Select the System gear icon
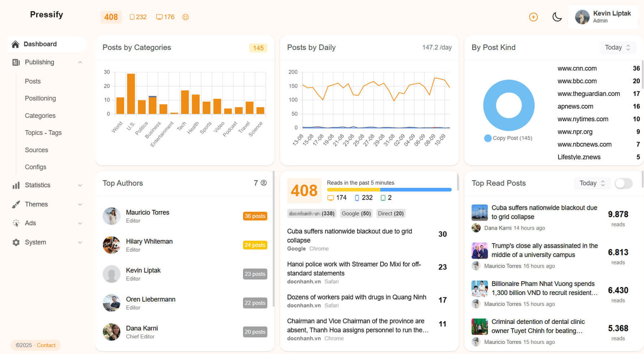Viewport: 644px width, 354px height. (x=16, y=242)
